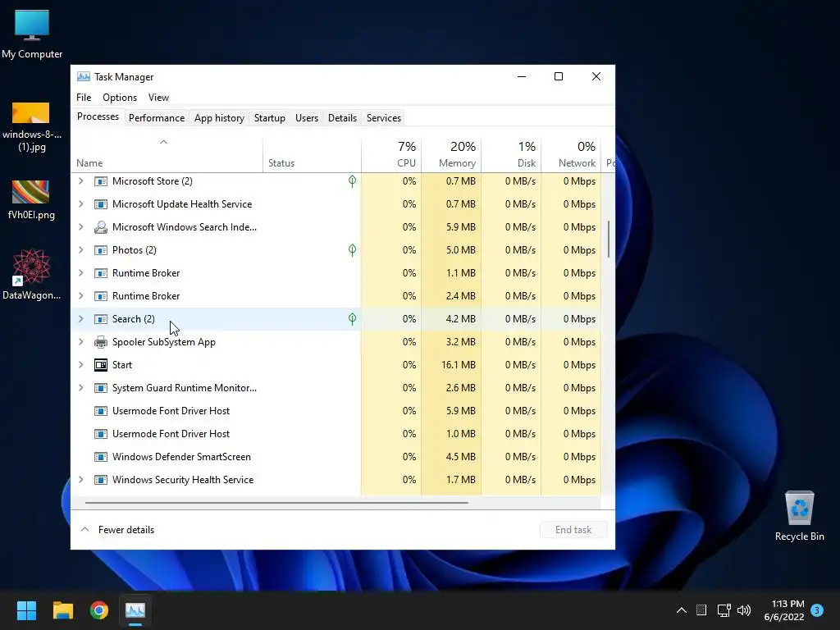Viewport: 840px width, 630px height.
Task: Open My Computer desktop icon
Action: [32, 34]
